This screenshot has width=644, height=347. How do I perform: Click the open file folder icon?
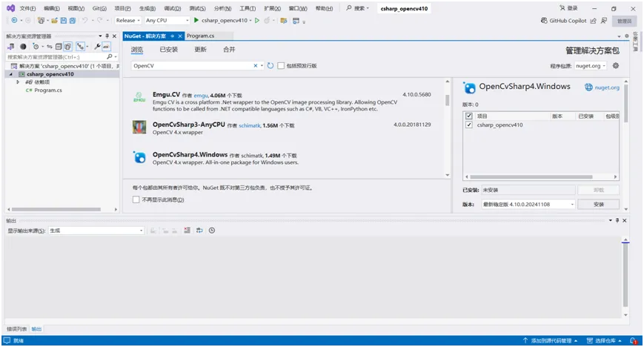point(54,20)
